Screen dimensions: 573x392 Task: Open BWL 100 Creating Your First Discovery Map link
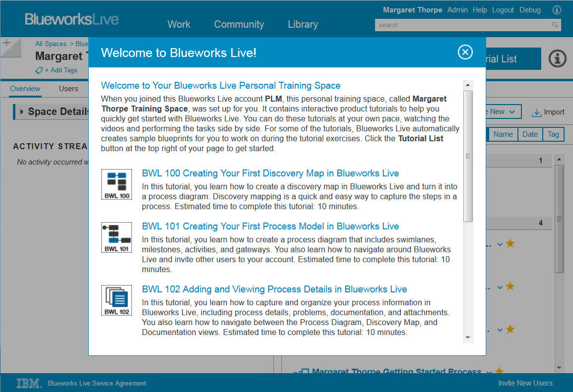(270, 173)
